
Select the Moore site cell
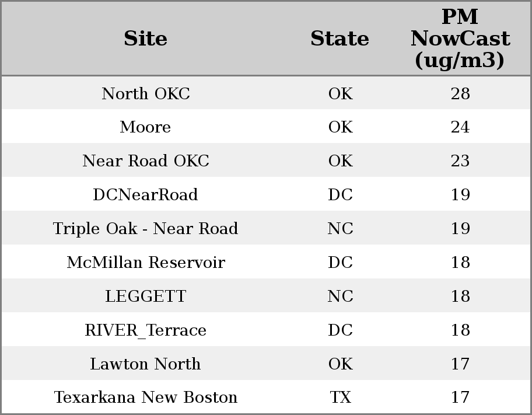(145, 127)
